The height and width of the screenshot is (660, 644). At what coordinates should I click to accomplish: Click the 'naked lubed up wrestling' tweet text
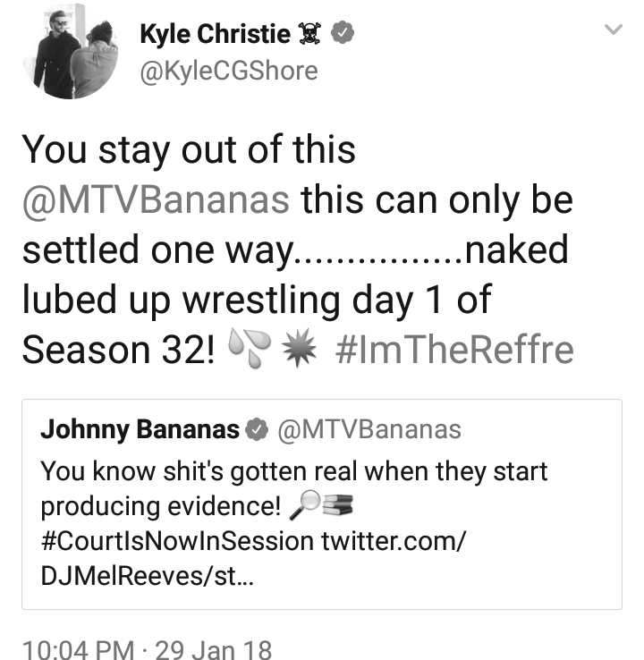297,250
